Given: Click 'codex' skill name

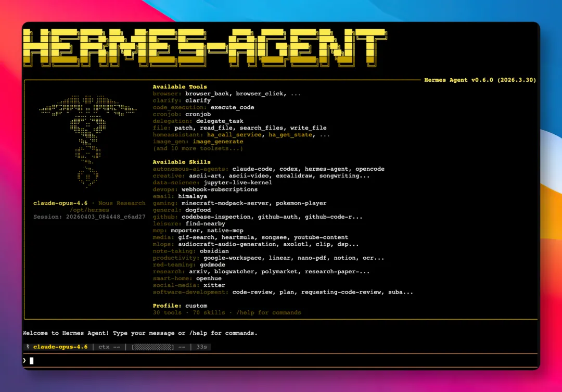Looking at the screenshot, I should (288, 169).
